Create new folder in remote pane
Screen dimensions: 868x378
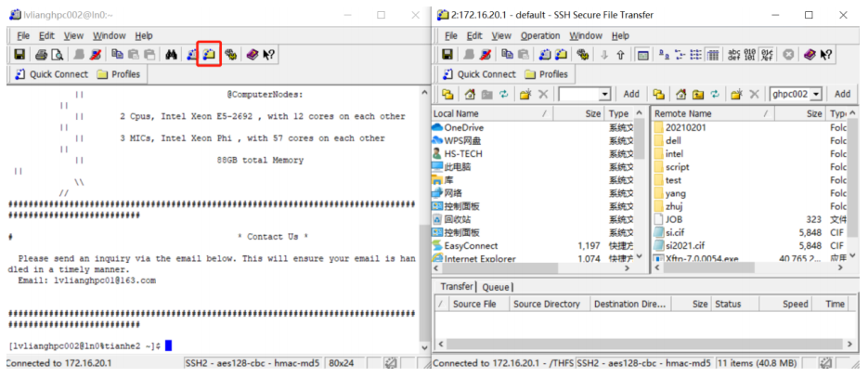point(736,95)
